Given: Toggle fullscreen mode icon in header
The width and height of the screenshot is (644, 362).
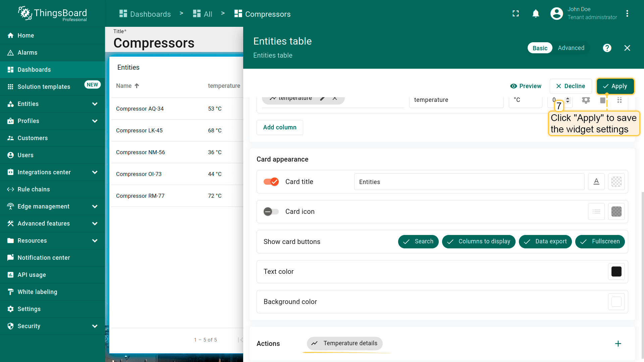Looking at the screenshot, I should tap(516, 13).
